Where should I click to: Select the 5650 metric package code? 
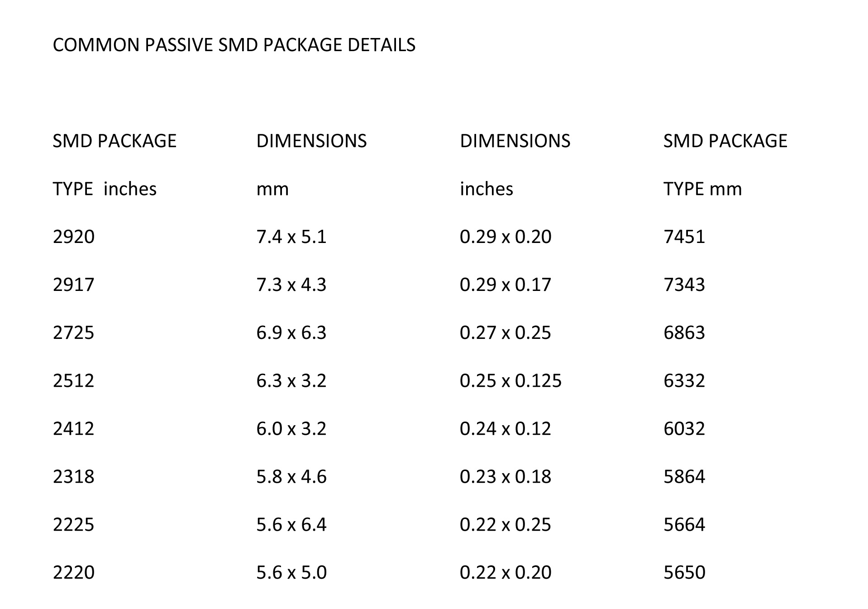tap(684, 572)
